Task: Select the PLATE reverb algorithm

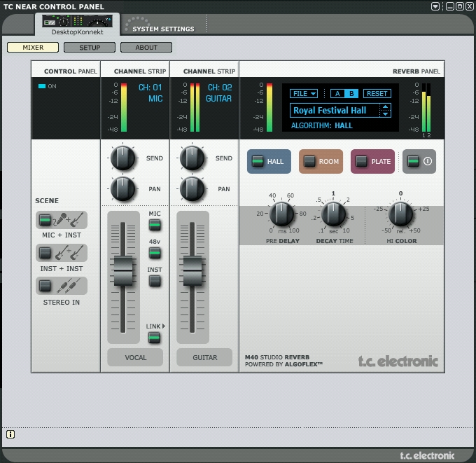Action: click(x=373, y=161)
